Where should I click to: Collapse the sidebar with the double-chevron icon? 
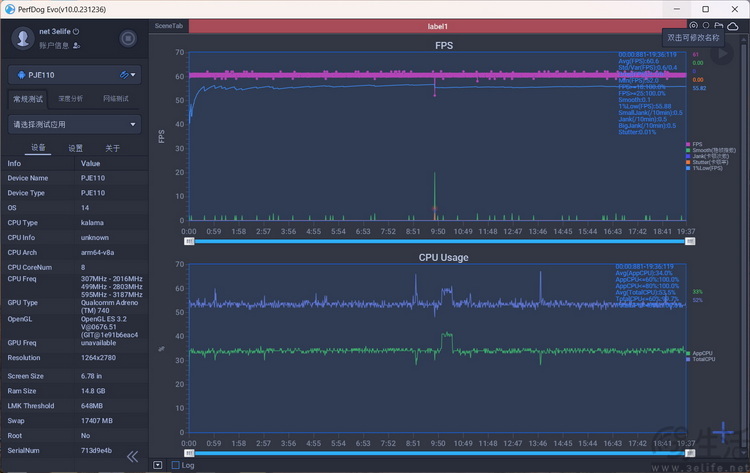132,456
